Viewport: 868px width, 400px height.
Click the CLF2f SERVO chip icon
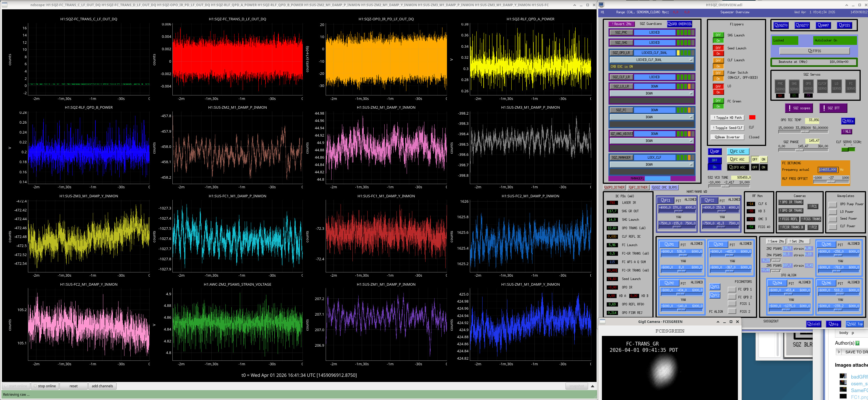coord(822,86)
